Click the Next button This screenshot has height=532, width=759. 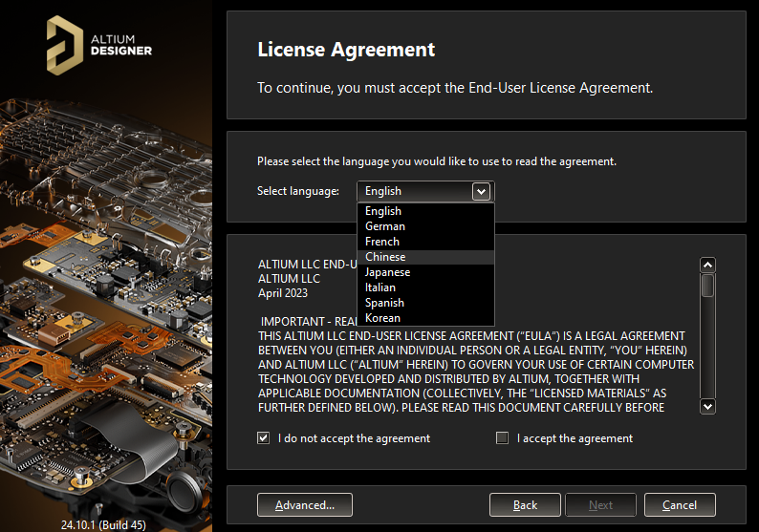600,505
